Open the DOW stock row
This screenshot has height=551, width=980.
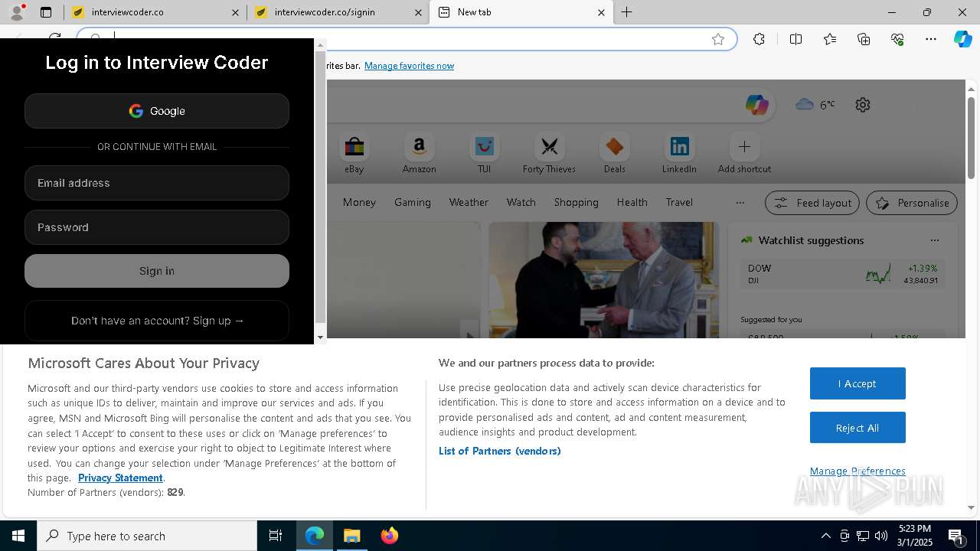point(842,274)
